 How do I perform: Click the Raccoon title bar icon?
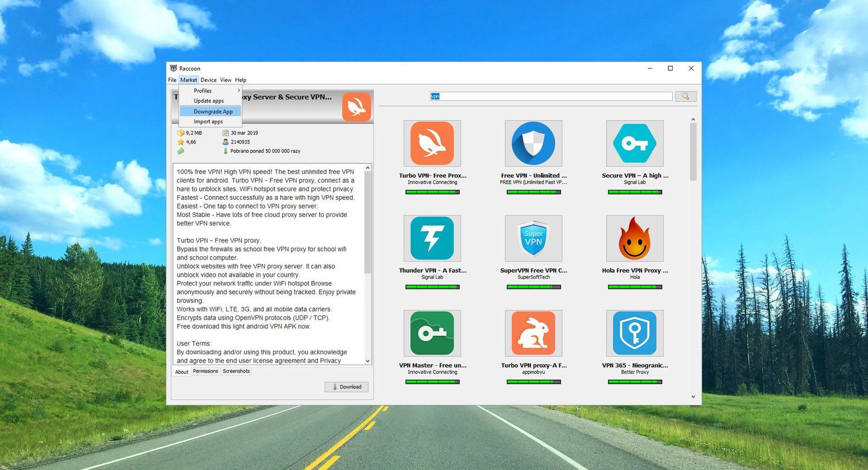click(174, 68)
